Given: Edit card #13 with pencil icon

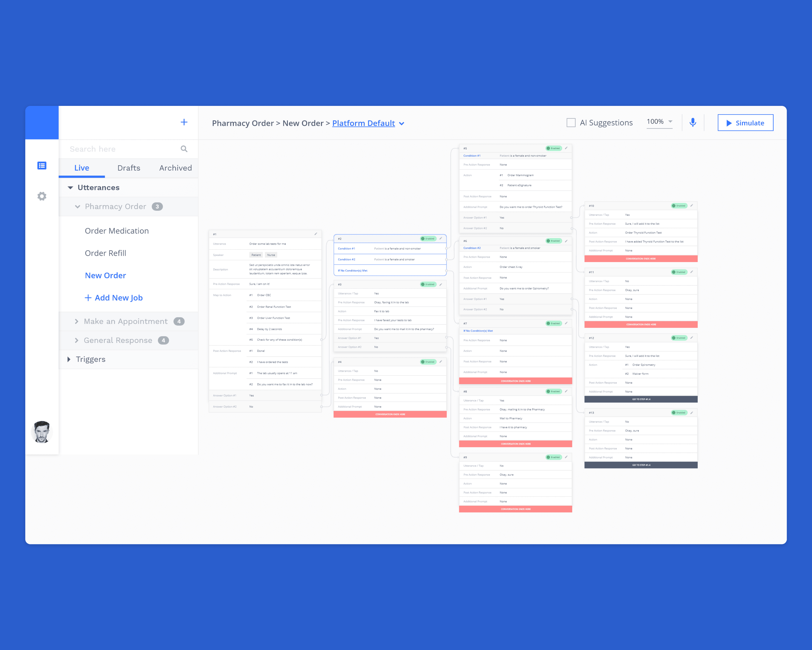Looking at the screenshot, I should (x=691, y=413).
